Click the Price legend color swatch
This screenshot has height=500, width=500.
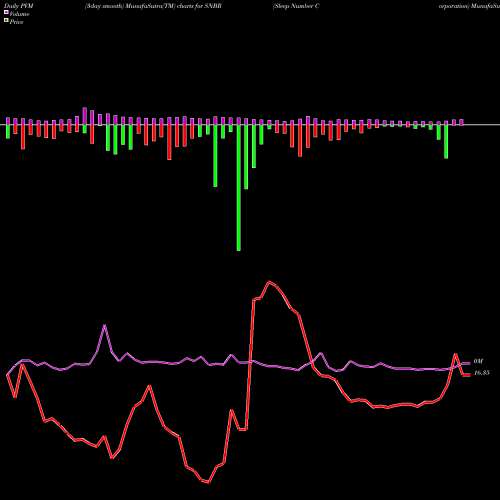click(6, 21)
